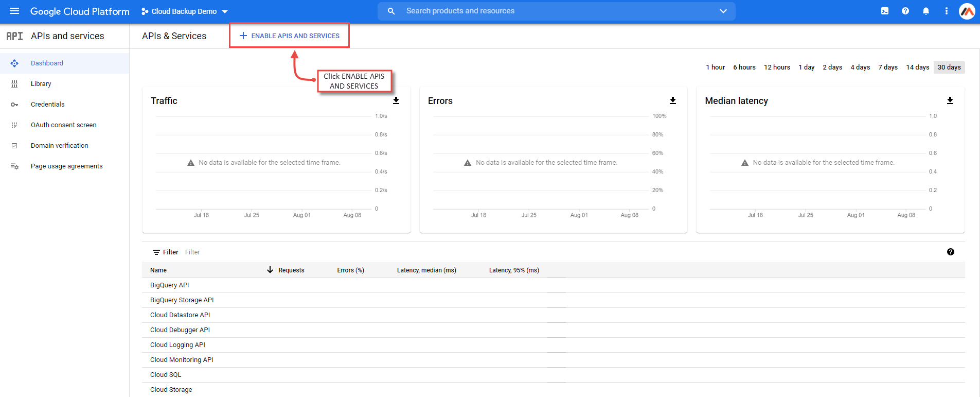The width and height of the screenshot is (980, 397).
Task: Click the search magnifier icon
Action: 391,11
